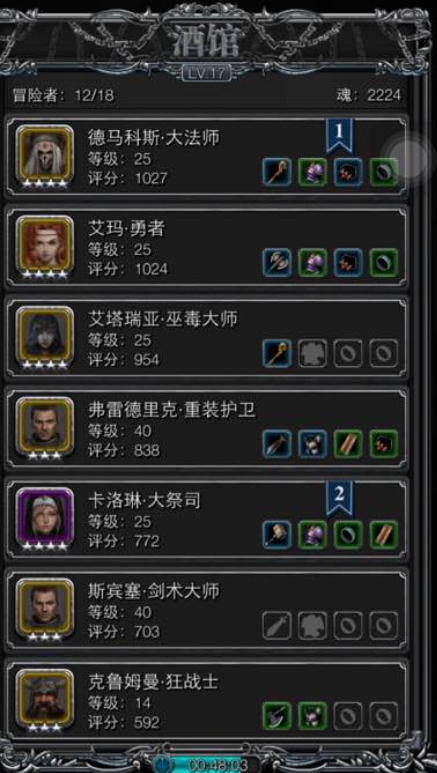Open 斯宾塞·剑术大师's empty weapon slot
The width and height of the screenshot is (437, 773).
[277, 626]
